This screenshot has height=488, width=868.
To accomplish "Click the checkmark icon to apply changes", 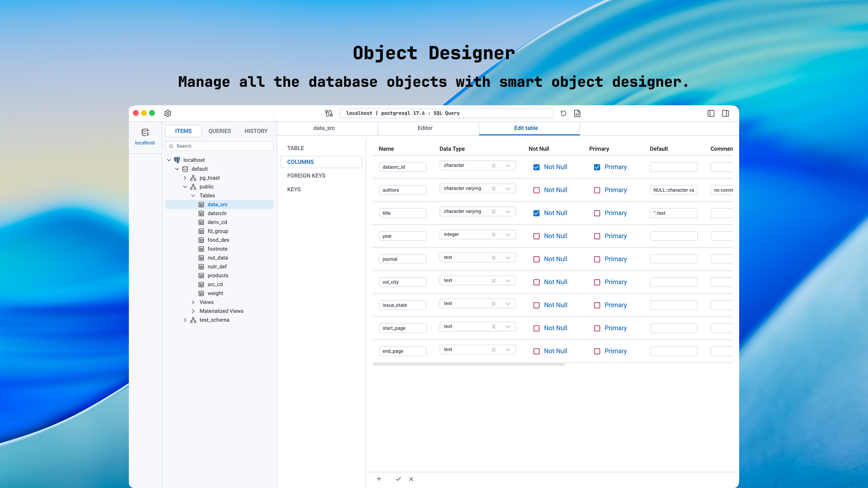I will pos(398,479).
